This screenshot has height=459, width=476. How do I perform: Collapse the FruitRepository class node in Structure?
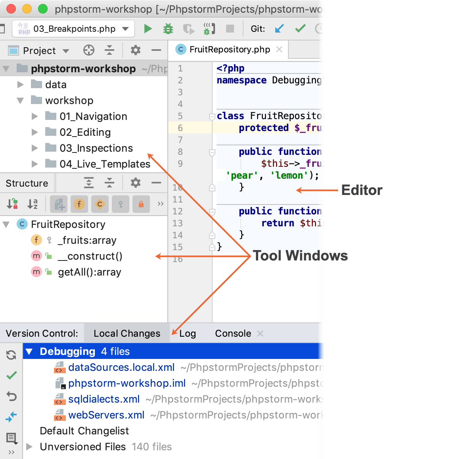6,224
